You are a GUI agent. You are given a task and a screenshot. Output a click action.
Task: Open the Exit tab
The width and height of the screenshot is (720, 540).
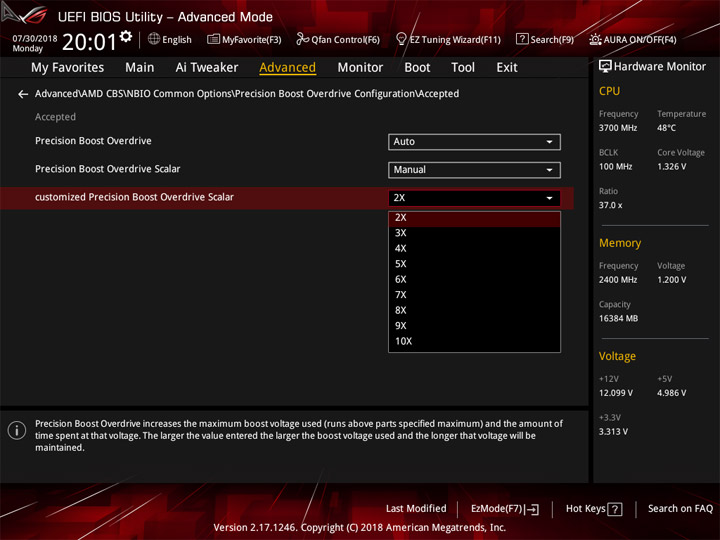pos(506,68)
